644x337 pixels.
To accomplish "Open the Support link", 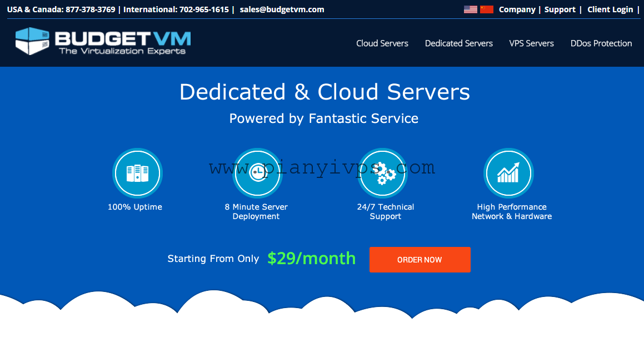I will pyautogui.click(x=560, y=9).
